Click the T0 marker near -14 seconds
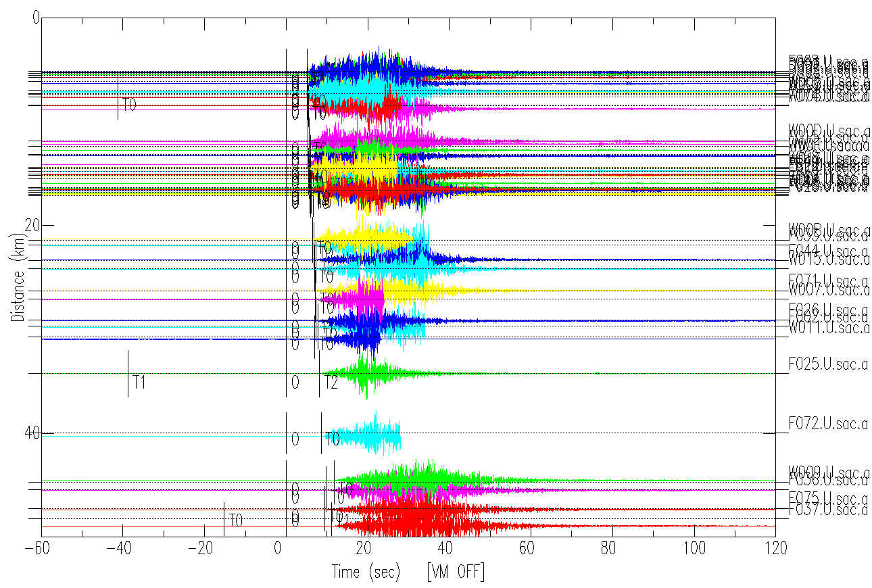 [x=235, y=520]
